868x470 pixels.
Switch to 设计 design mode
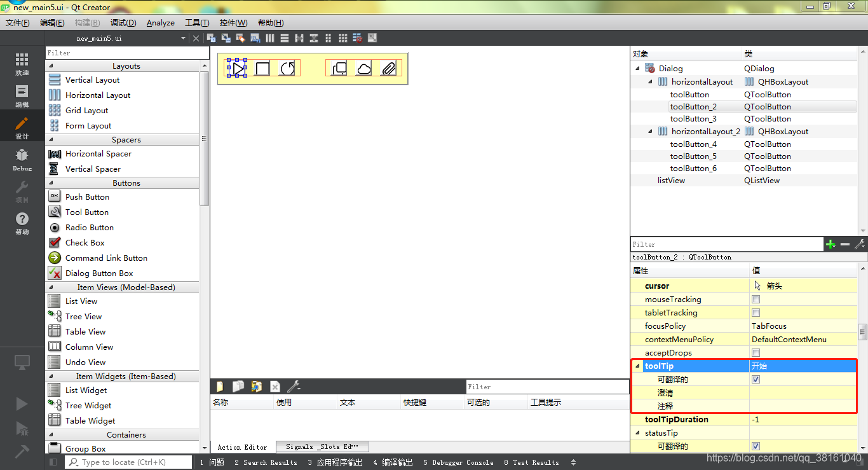(22, 128)
